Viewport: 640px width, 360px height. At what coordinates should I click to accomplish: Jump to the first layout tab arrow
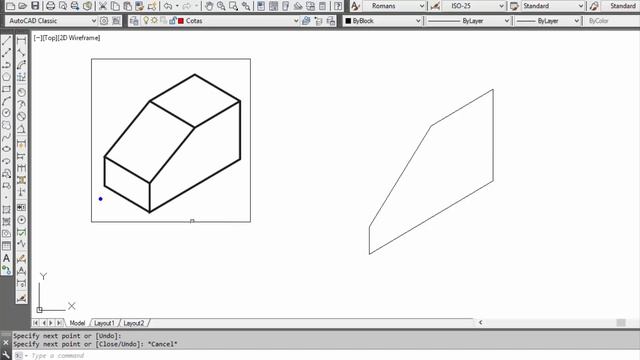tap(36, 323)
